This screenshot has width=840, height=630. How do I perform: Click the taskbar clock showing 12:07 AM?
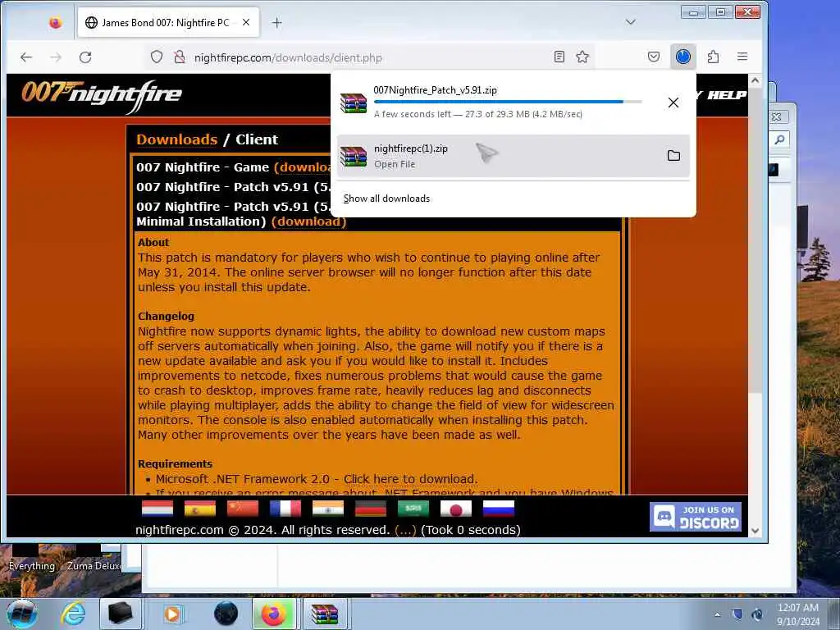797,614
